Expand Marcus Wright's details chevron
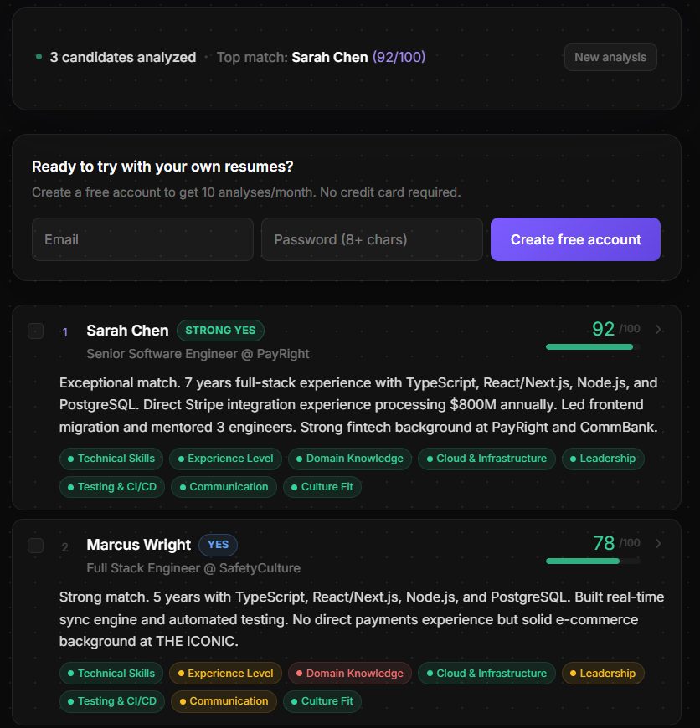700x728 pixels. coord(658,544)
